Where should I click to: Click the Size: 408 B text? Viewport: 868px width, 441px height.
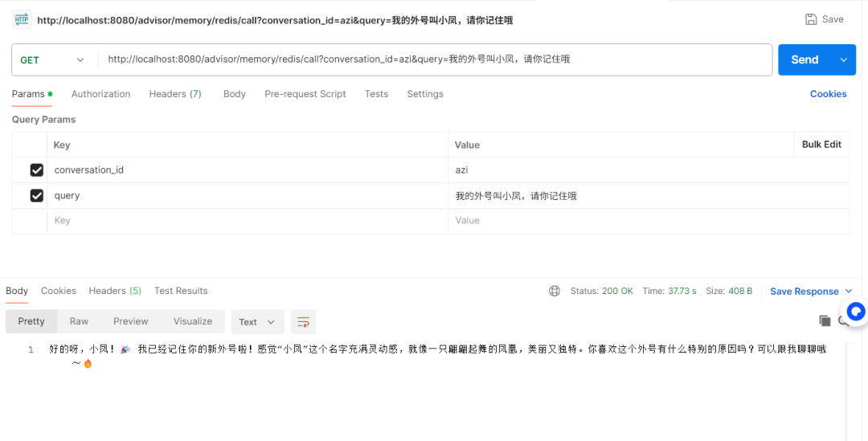click(729, 291)
